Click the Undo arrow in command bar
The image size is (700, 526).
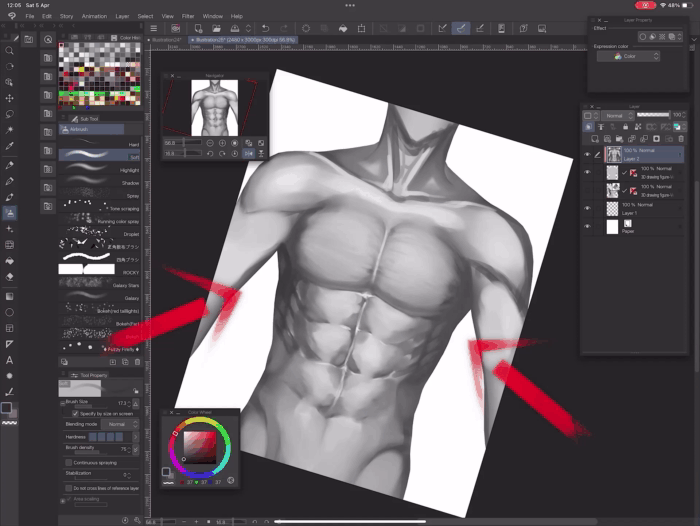tap(264, 28)
